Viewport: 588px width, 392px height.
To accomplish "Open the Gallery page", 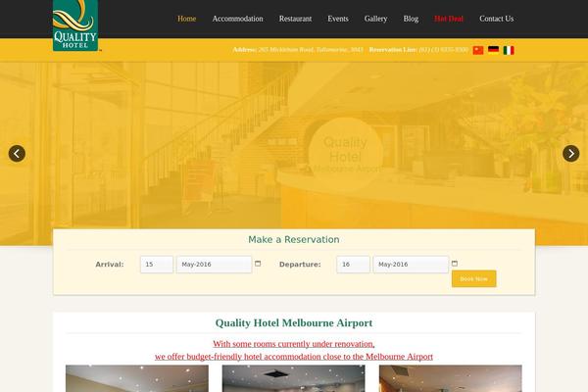I will (375, 19).
